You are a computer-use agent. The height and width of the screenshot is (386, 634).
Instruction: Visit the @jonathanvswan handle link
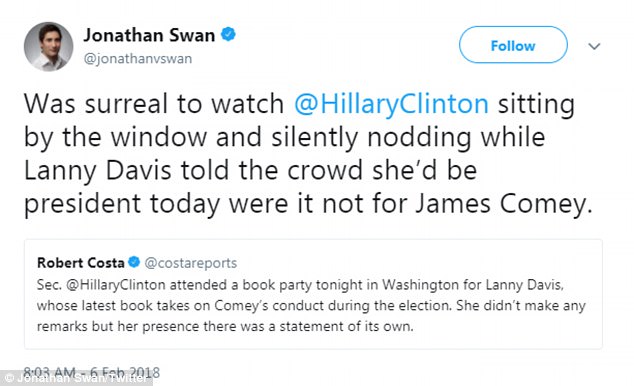138,59
